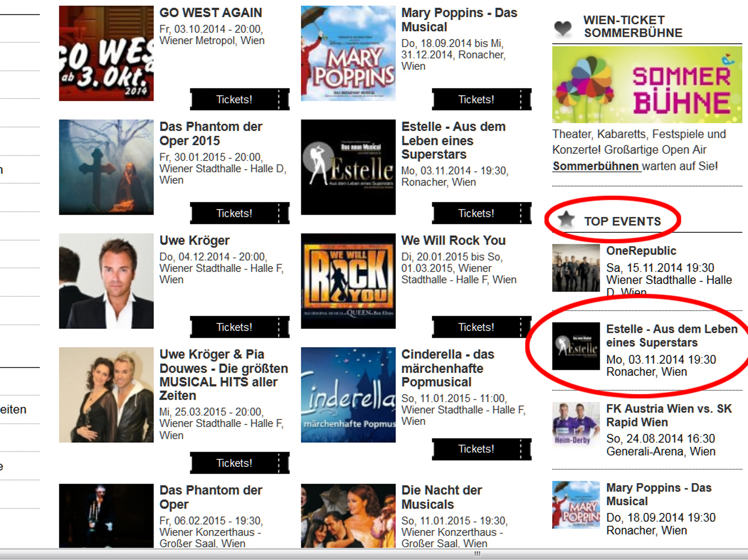Image resolution: width=748 pixels, height=560 pixels.
Task: Open FK Austria Wien vs. SK Rapid Wien
Action: [x=669, y=416]
